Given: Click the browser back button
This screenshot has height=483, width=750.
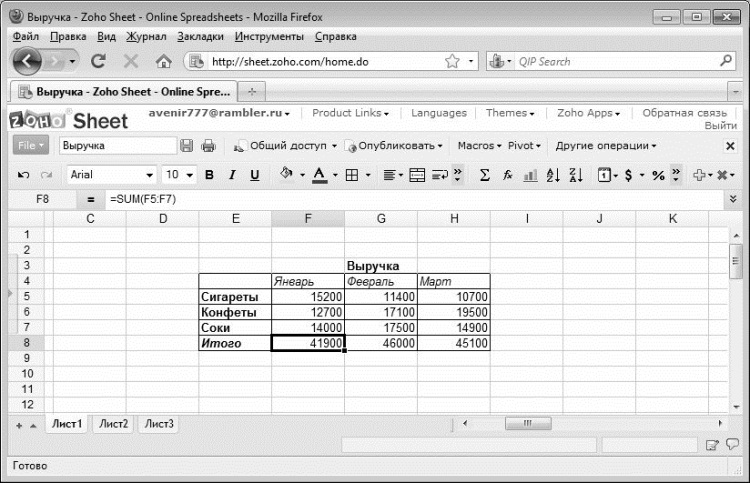Looking at the screenshot, I should [27, 61].
